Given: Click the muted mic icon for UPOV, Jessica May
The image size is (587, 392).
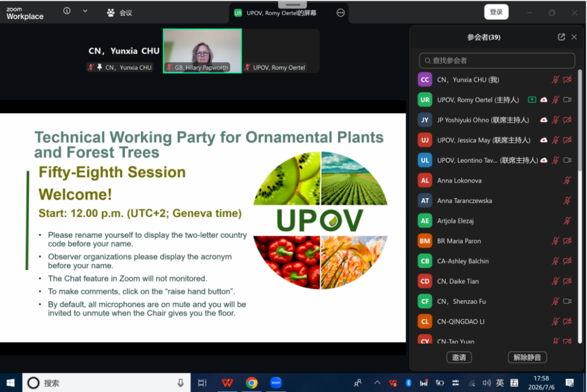Looking at the screenshot, I should click(x=555, y=140).
